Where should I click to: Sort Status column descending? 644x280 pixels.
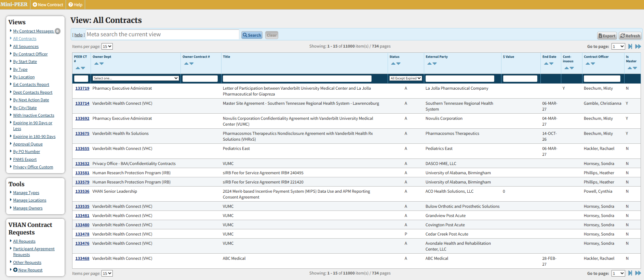coord(398,64)
